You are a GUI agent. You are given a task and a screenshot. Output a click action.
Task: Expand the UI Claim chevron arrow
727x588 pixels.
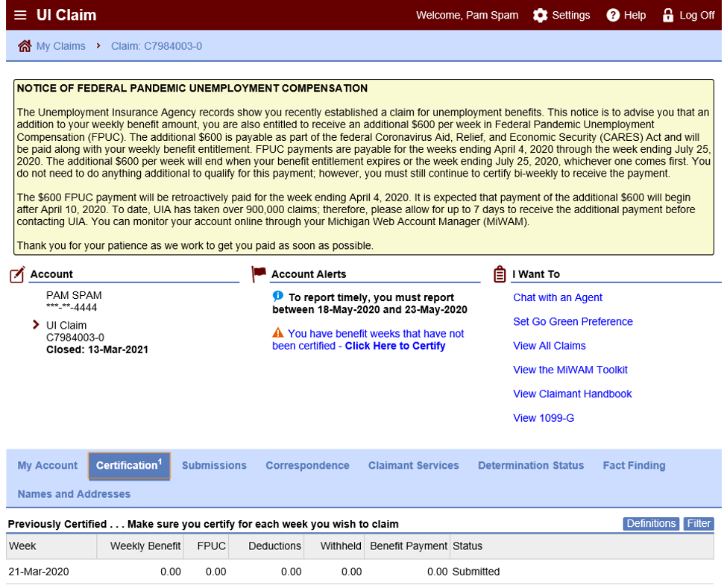36,325
